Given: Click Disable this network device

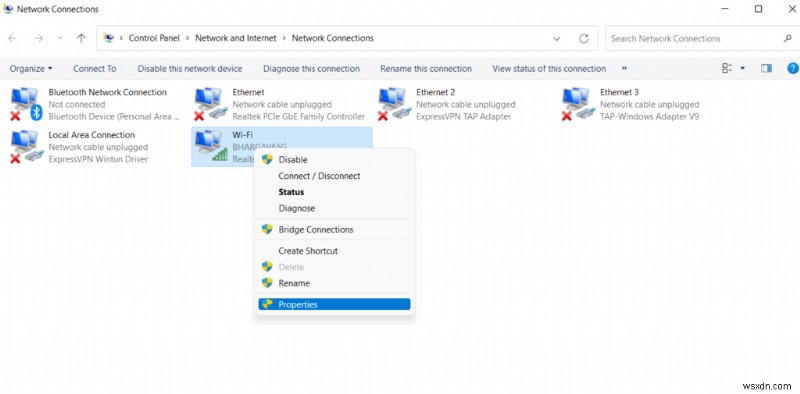Looking at the screenshot, I should [x=190, y=68].
